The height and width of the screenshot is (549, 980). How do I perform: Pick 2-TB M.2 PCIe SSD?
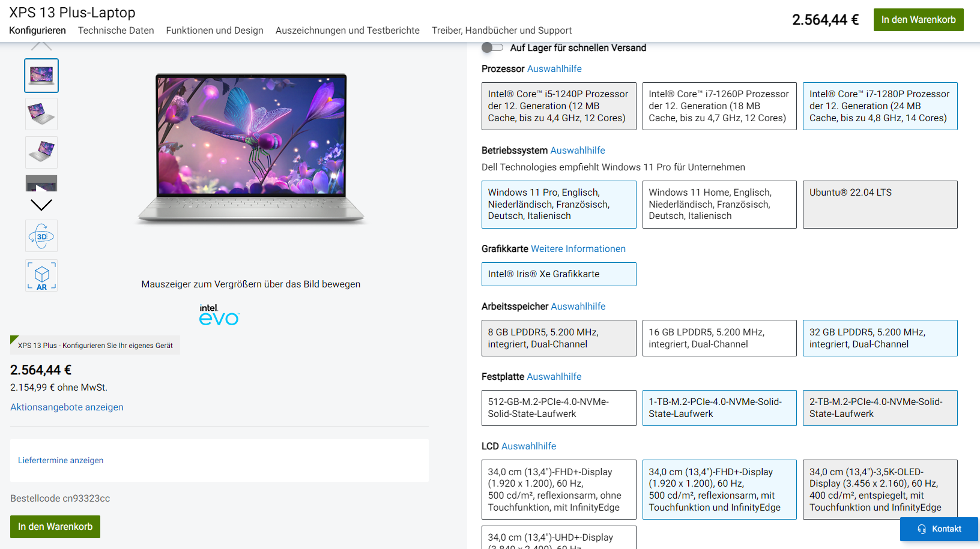coord(880,408)
